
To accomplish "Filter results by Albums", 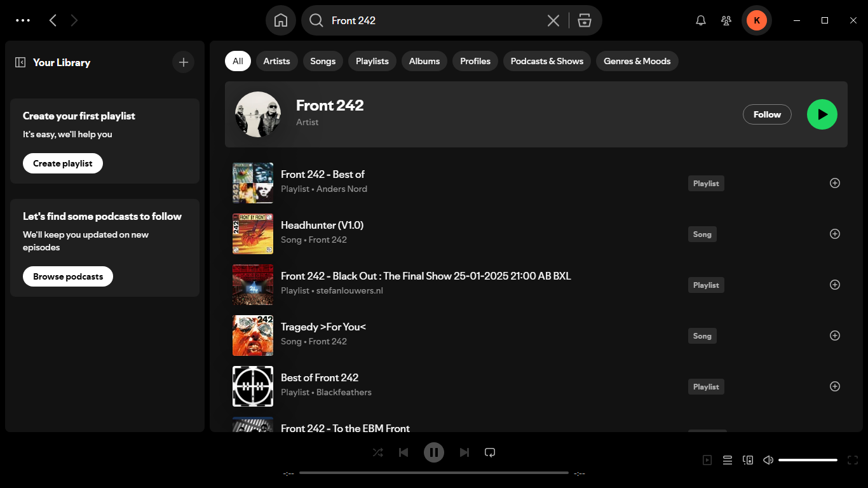I will click(424, 61).
